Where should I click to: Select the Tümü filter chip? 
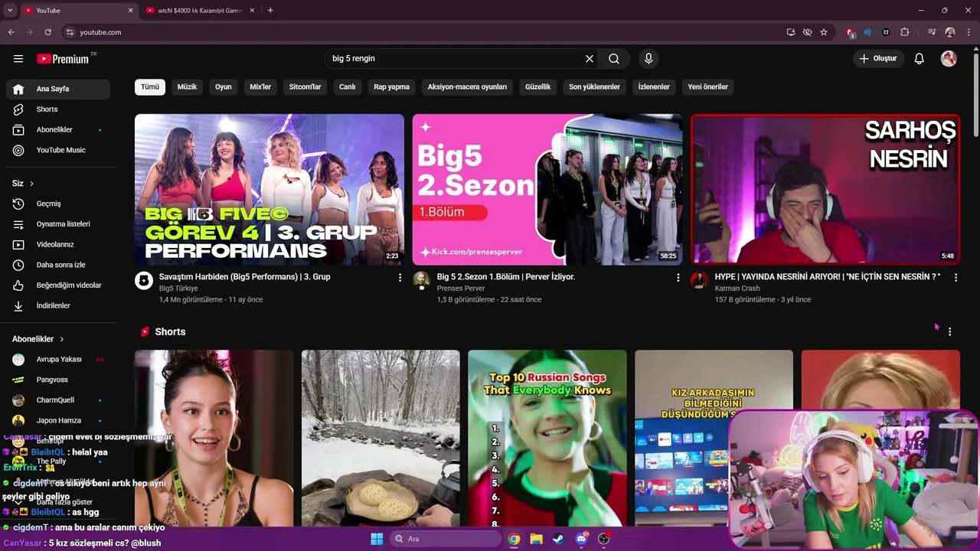click(x=150, y=87)
